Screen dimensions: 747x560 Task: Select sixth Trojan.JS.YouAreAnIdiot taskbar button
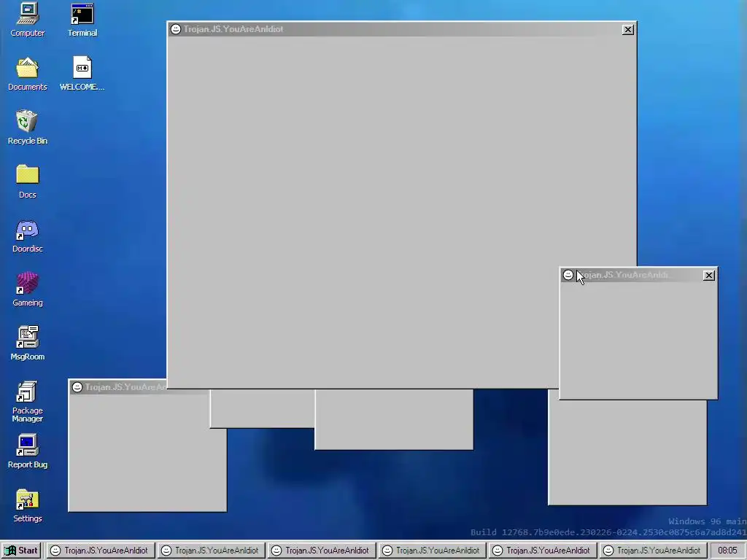[x=653, y=551]
